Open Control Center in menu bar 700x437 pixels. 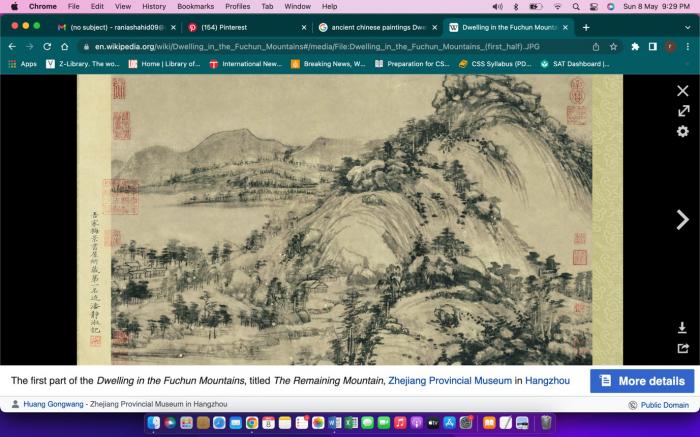pos(594,6)
